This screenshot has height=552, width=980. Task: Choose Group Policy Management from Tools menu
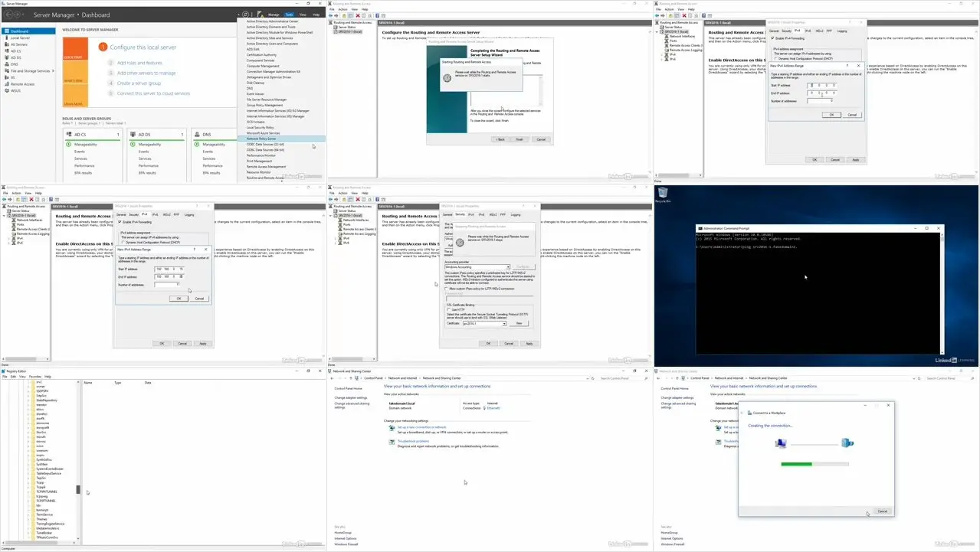pyautogui.click(x=265, y=105)
